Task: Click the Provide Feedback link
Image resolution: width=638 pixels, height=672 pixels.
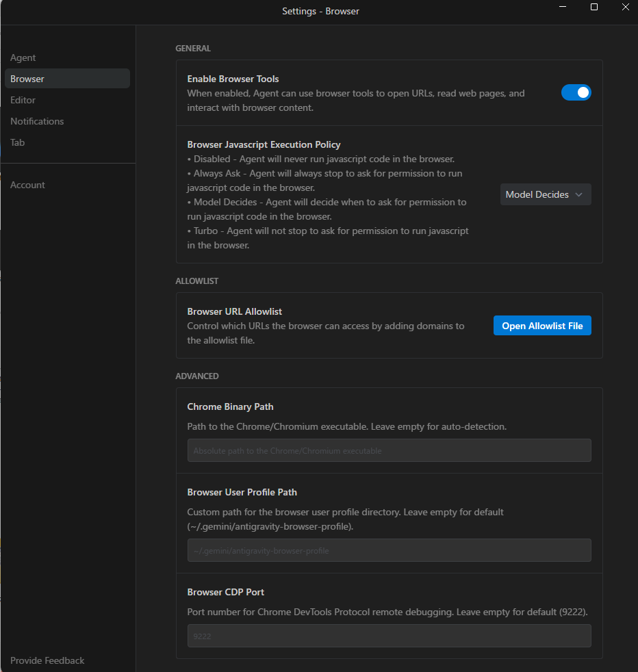Action: (47, 660)
